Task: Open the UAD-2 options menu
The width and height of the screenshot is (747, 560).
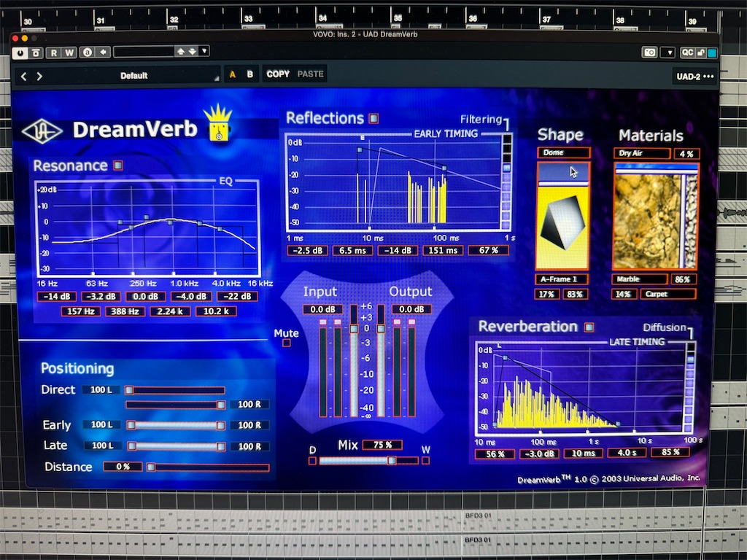Action: (695, 77)
